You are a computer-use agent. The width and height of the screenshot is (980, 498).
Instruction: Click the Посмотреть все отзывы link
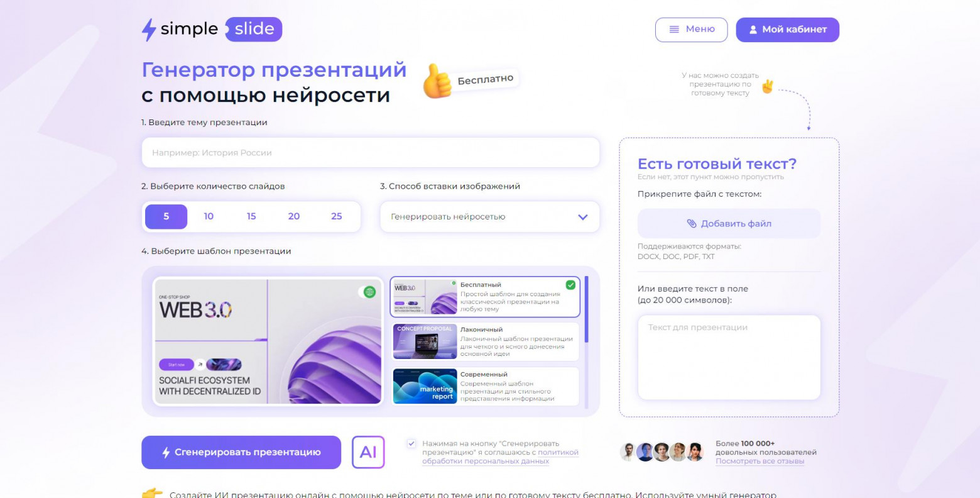click(760, 460)
